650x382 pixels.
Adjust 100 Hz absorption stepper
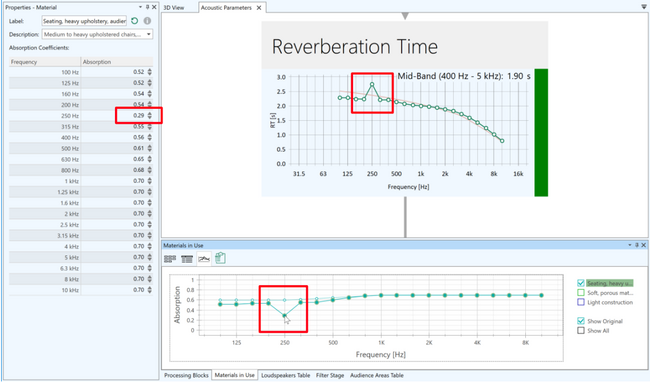(149, 72)
